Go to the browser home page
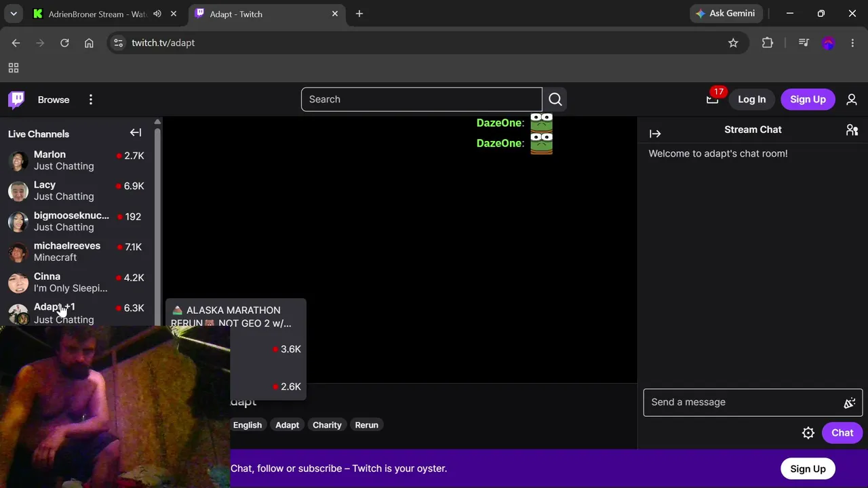Screen dimensions: 868x488 coord(89,43)
